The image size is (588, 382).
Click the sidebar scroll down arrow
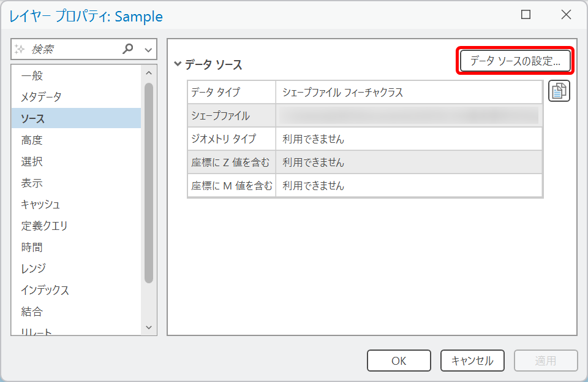coord(148,327)
